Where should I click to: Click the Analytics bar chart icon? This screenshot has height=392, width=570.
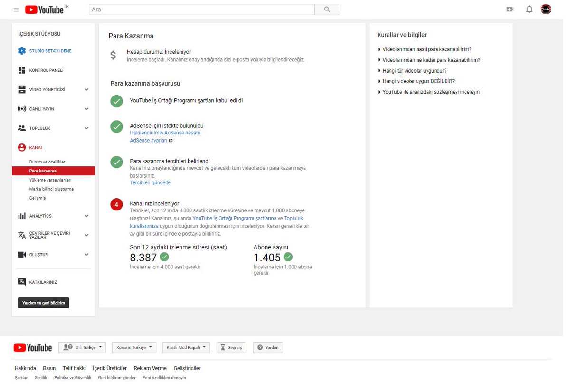tap(22, 216)
